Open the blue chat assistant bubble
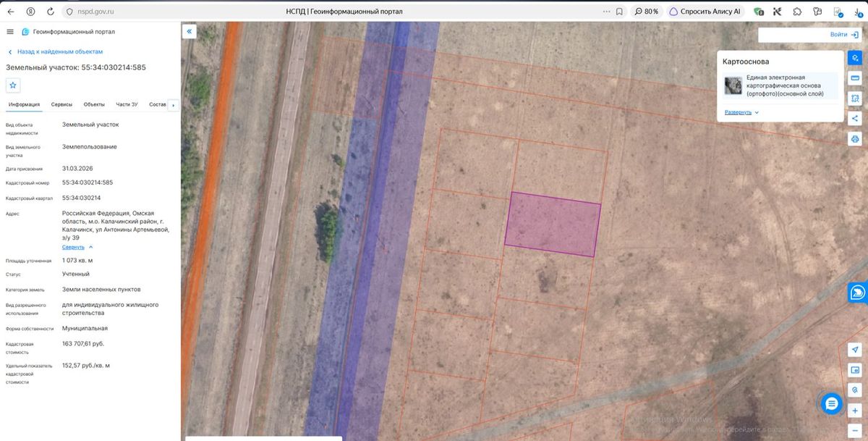 tap(832, 403)
